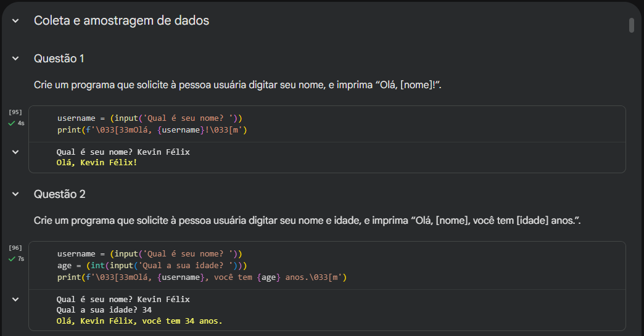
Task: Collapse the Questão 1 section chevron
Action: pyautogui.click(x=15, y=58)
